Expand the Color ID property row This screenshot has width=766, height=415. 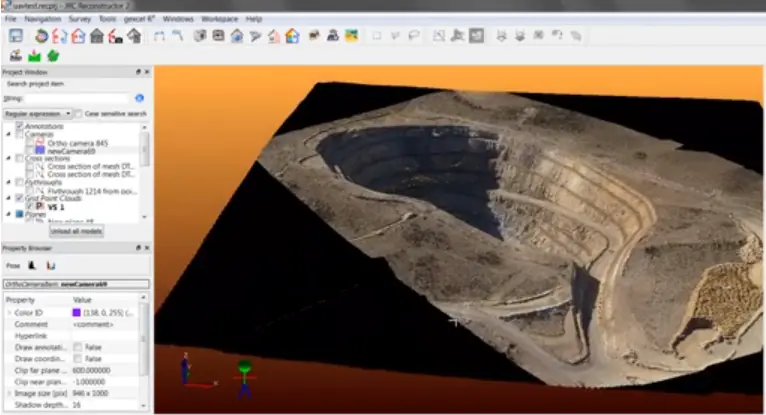(9, 312)
